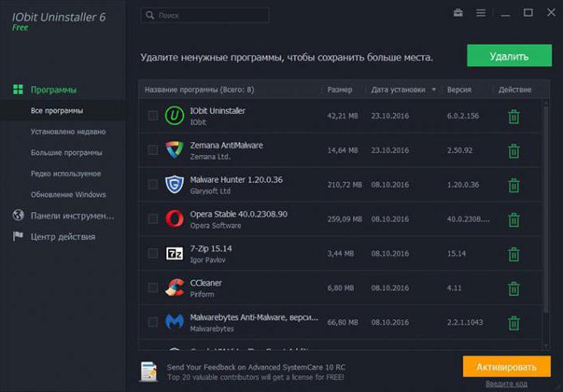Open the toolbox briefcase icon in title bar
563x392 pixels.
(x=458, y=13)
